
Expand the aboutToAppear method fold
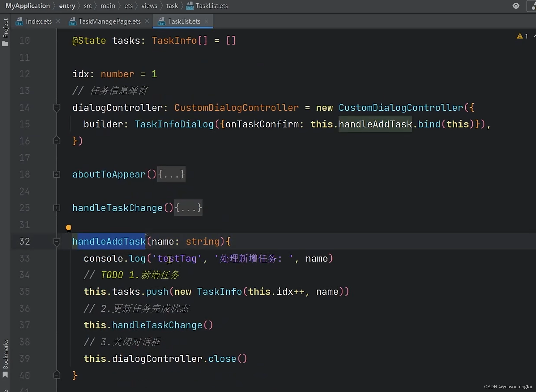click(x=57, y=174)
